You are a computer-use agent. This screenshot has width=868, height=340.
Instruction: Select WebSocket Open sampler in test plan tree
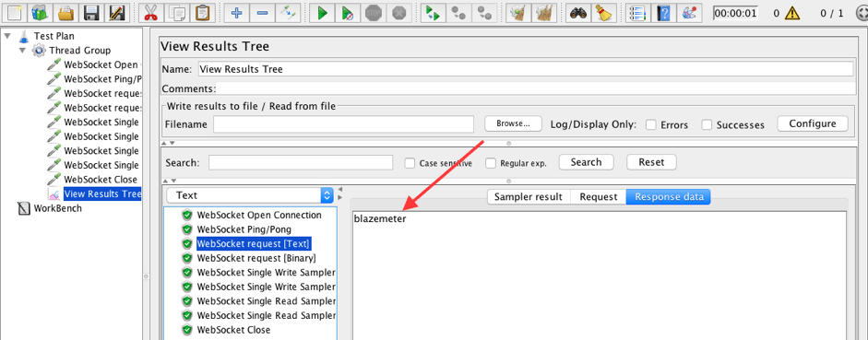coord(101,64)
